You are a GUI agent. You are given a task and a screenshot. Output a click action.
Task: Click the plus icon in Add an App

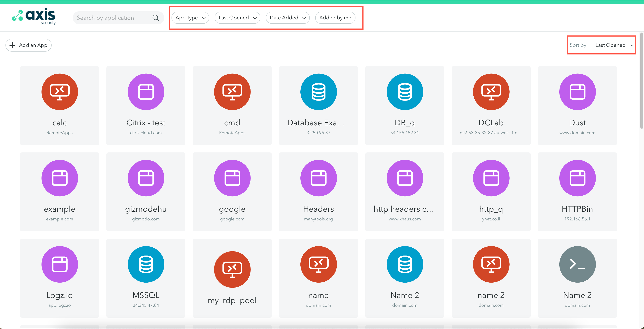click(12, 45)
